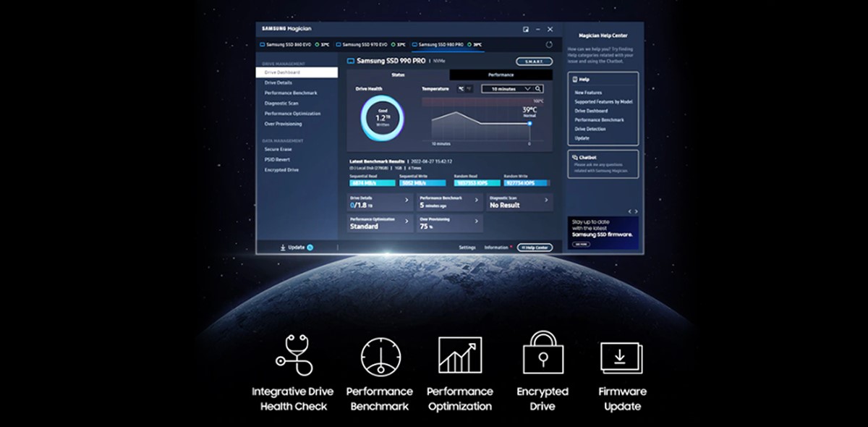Click the Update button at bottom left

(x=297, y=248)
